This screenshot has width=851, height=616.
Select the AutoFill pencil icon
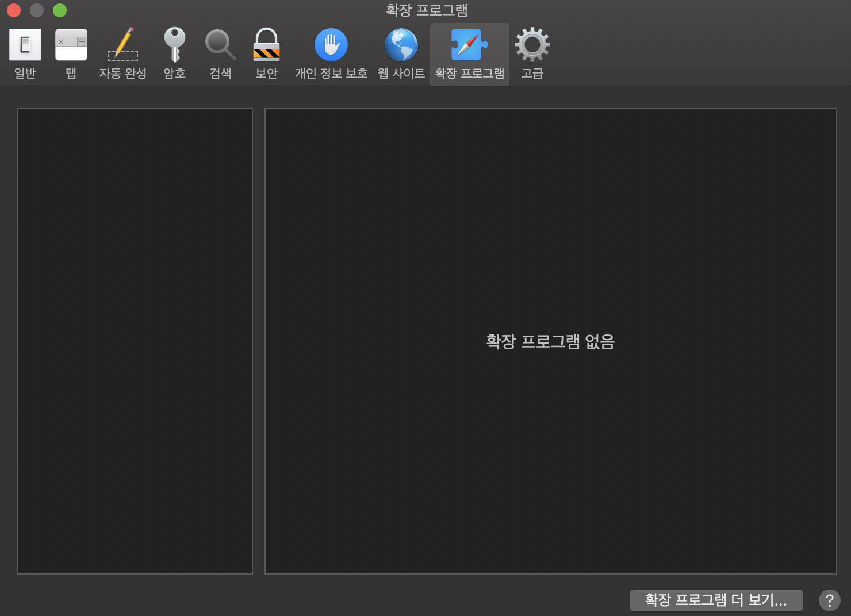[x=123, y=45]
